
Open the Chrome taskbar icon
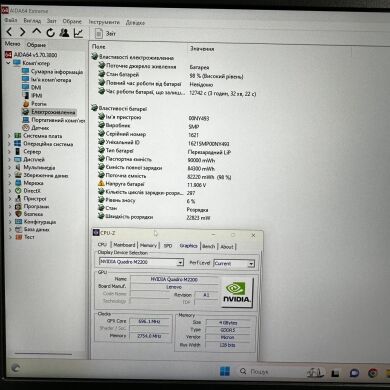click(x=373, y=373)
